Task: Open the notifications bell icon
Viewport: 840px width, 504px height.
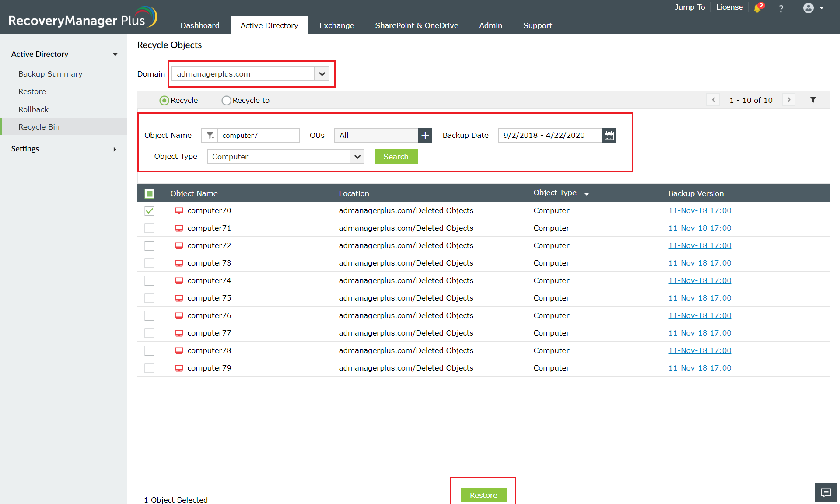Action: click(758, 8)
